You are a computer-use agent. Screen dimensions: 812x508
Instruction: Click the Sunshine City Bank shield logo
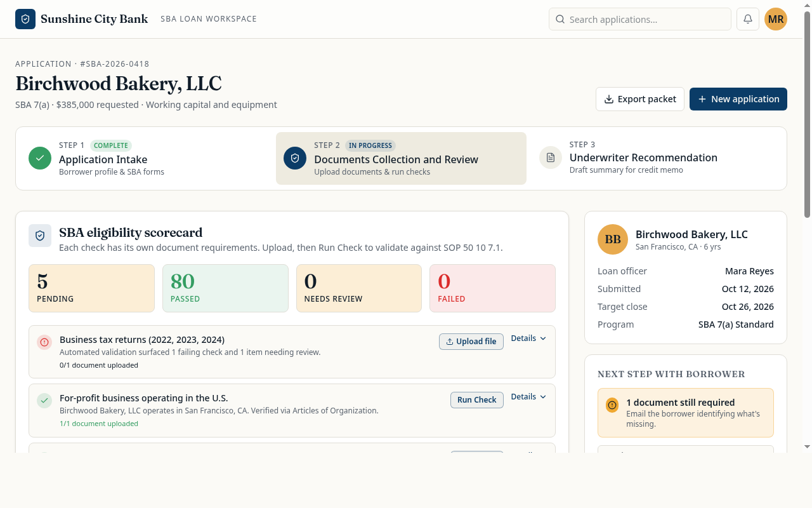25,19
